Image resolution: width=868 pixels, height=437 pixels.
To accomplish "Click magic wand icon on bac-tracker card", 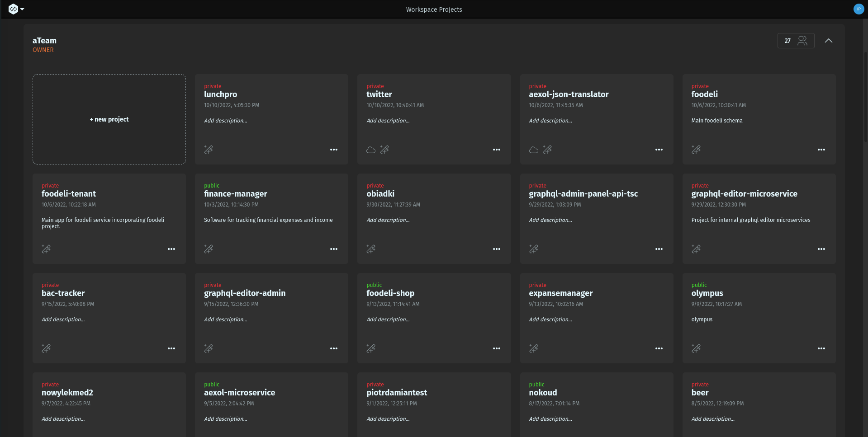I will (x=46, y=348).
